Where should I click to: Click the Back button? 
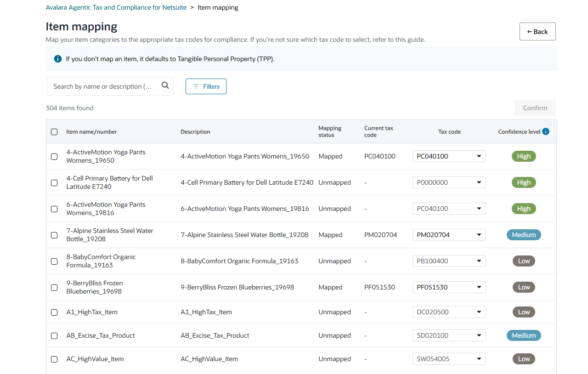click(537, 31)
